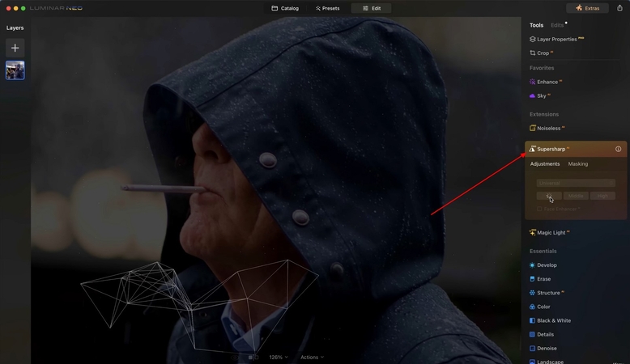Select Supersharp Masking tab
The height and width of the screenshot is (364, 630).
click(x=577, y=163)
